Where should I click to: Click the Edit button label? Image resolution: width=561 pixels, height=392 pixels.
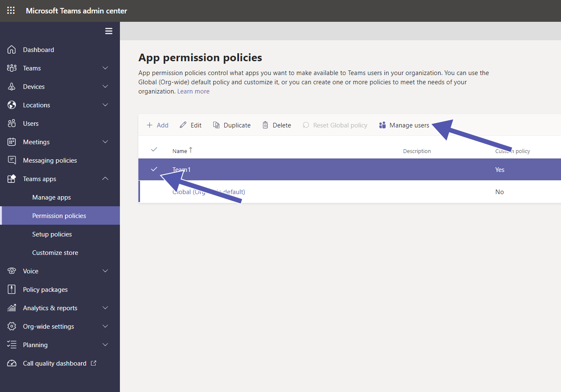(196, 125)
